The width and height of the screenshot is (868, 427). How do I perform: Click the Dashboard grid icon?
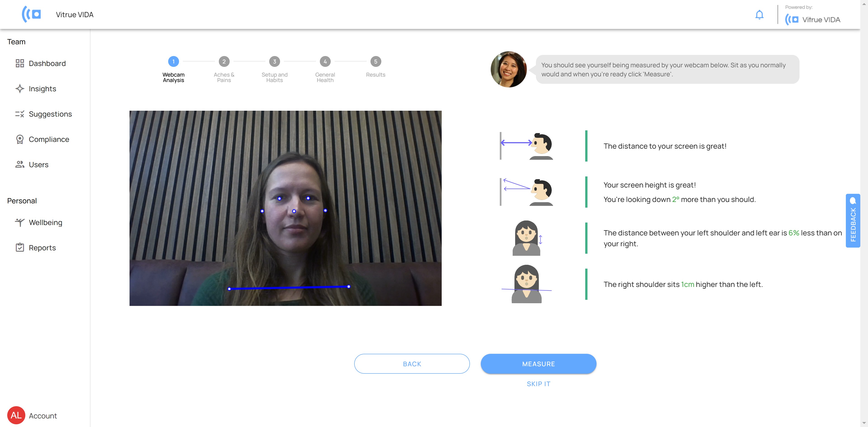20,63
